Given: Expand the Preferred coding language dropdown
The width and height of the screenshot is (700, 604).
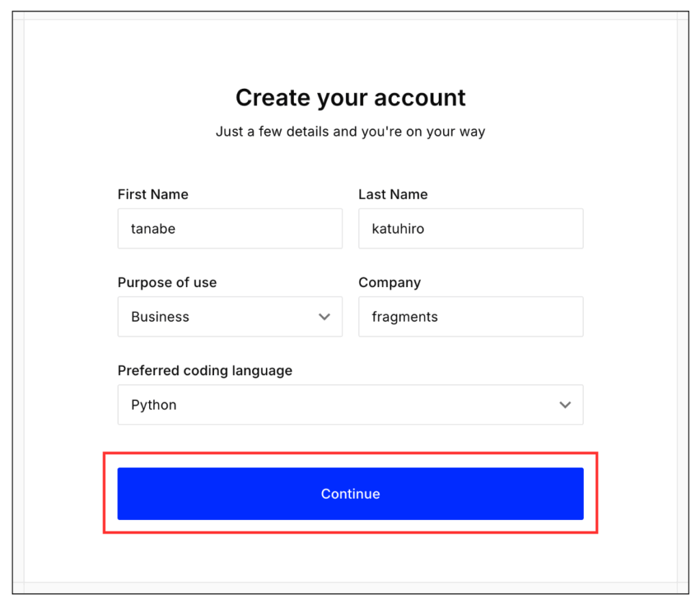Looking at the screenshot, I should pyautogui.click(x=350, y=404).
